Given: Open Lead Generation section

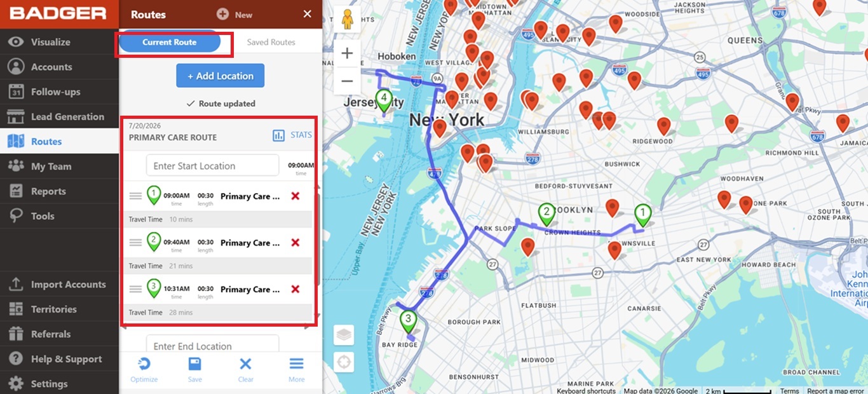Looking at the screenshot, I should click(59, 116).
